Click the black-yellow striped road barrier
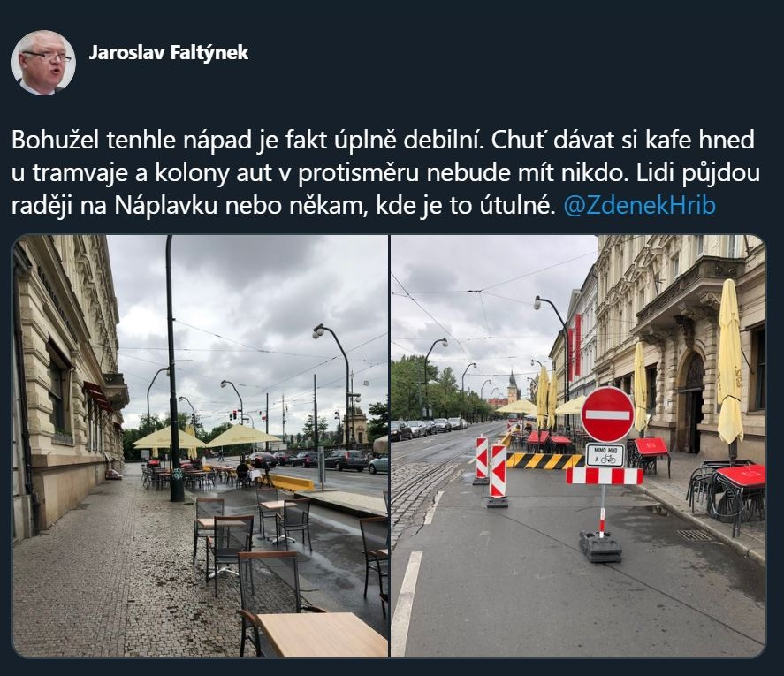Screen dimensions: 784x676 click(x=544, y=460)
